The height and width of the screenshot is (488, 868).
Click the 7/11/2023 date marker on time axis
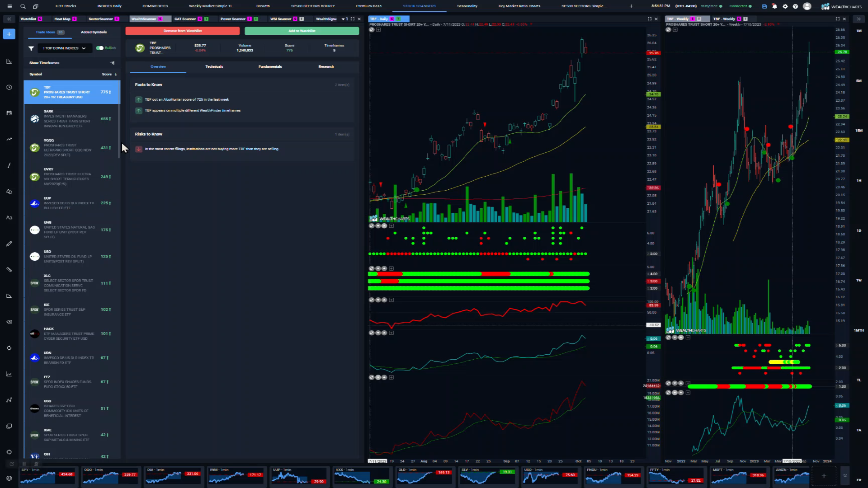(x=377, y=461)
